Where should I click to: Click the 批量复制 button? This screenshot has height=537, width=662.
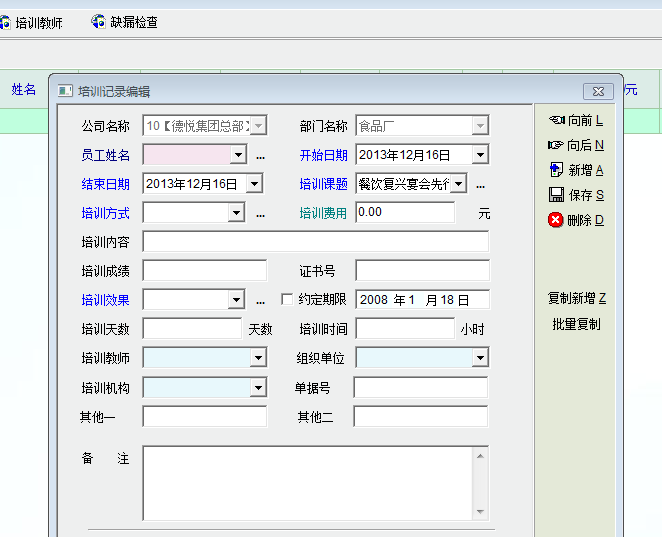(x=576, y=324)
